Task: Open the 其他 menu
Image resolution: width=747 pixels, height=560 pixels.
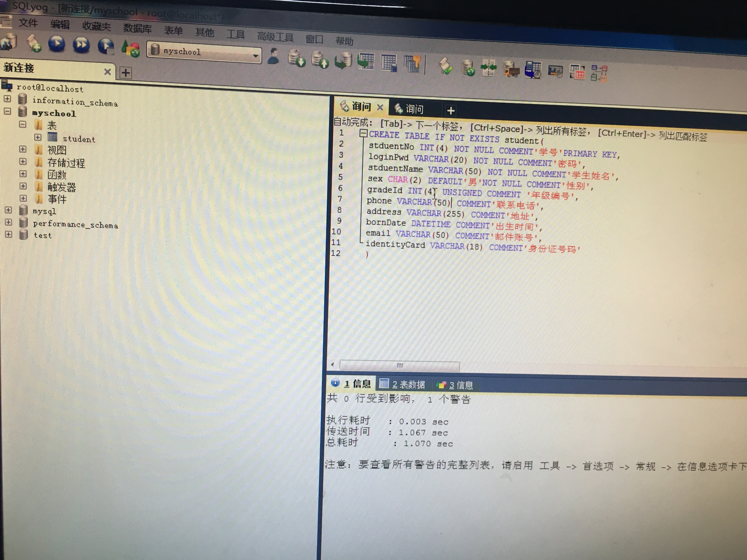Action: pos(204,32)
